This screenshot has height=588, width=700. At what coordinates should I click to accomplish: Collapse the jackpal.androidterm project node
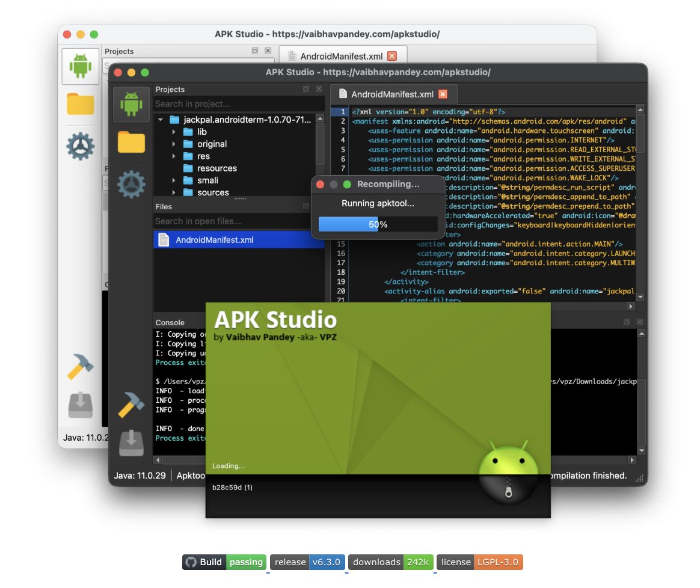[161, 119]
